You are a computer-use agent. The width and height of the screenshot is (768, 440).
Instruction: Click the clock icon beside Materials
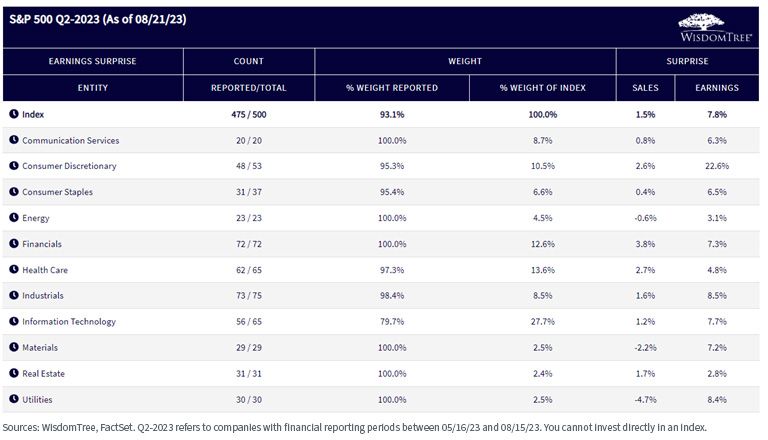(x=14, y=347)
